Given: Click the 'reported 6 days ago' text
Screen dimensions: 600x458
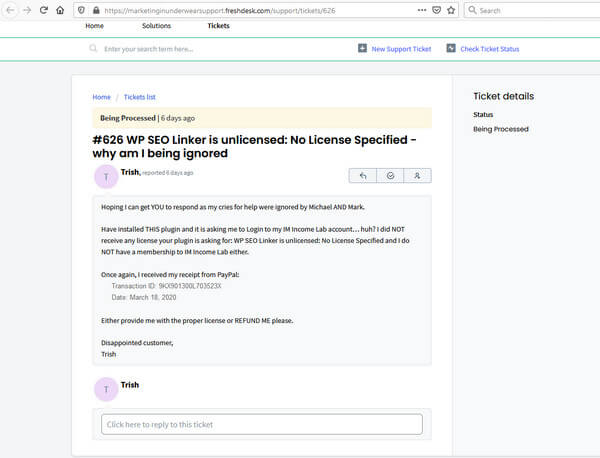Looking at the screenshot, I should tap(168, 173).
